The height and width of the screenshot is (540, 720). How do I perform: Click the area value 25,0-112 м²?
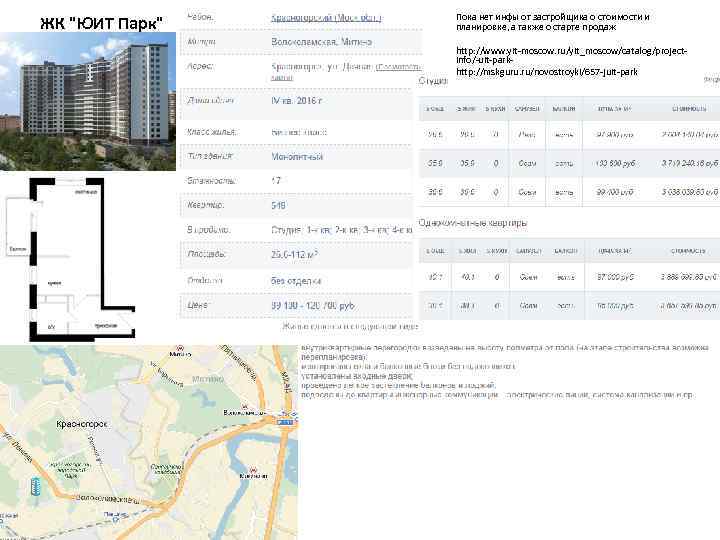click(x=294, y=254)
